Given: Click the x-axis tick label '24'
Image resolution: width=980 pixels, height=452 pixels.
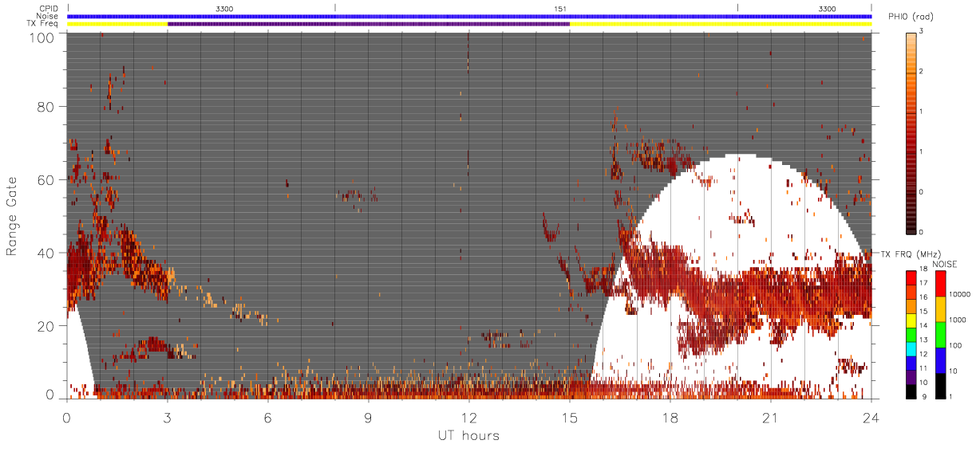Looking at the screenshot, I should pyautogui.click(x=871, y=417).
